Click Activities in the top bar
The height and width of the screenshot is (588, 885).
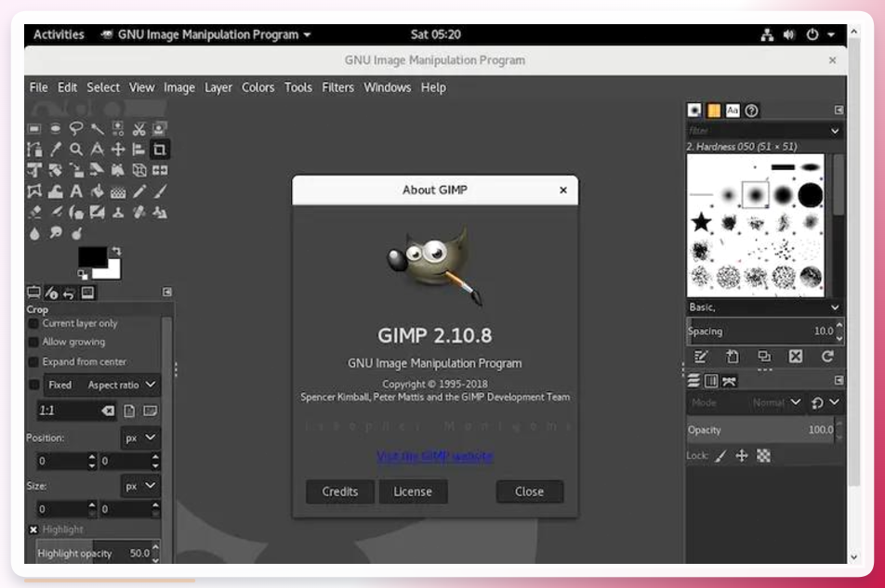pyautogui.click(x=59, y=34)
